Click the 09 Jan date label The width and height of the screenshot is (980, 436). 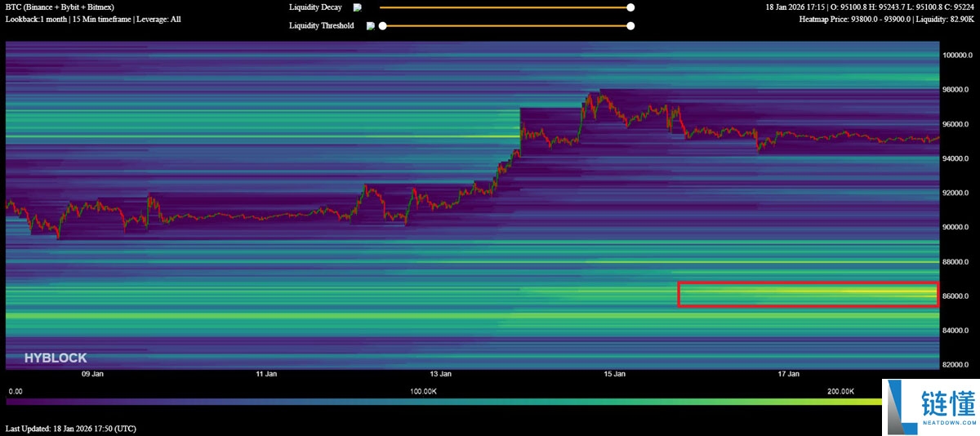(92, 375)
